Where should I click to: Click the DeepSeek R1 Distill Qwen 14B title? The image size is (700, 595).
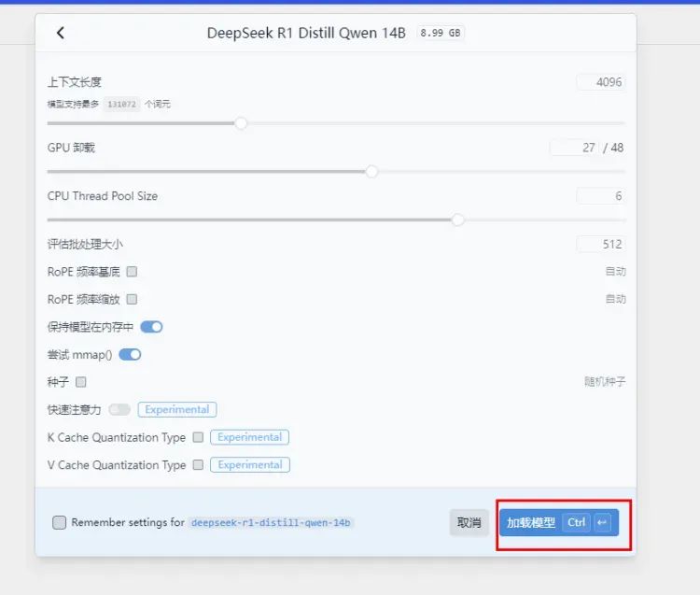[306, 33]
